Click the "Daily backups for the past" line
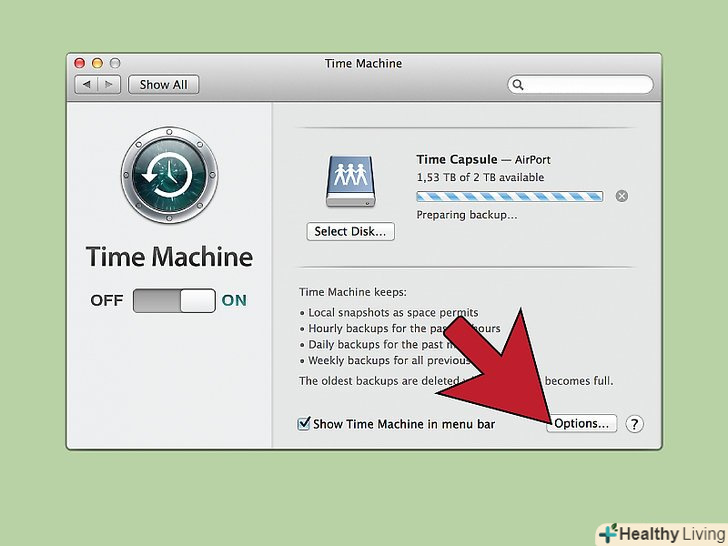 pyautogui.click(x=376, y=344)
